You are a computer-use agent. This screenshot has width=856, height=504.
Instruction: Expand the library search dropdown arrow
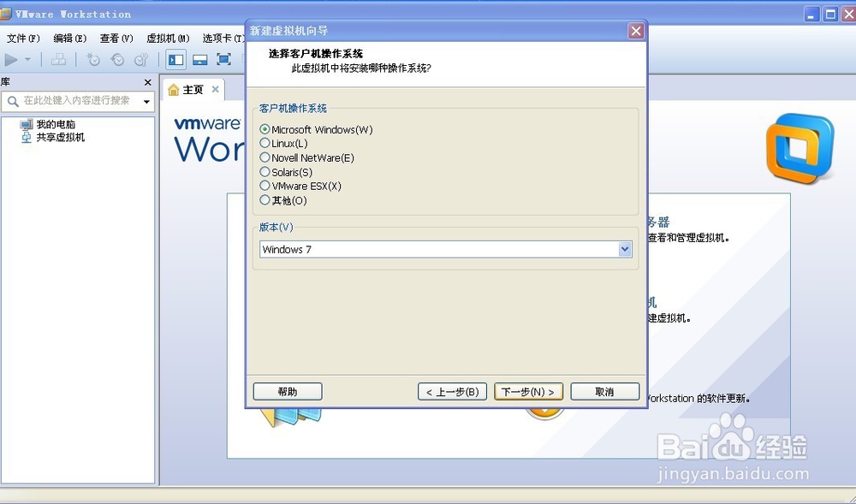point(146,102)
